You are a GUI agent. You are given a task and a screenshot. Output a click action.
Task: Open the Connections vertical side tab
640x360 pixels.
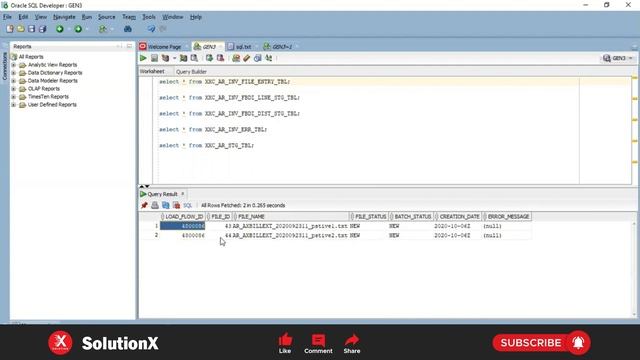point(4,66)
